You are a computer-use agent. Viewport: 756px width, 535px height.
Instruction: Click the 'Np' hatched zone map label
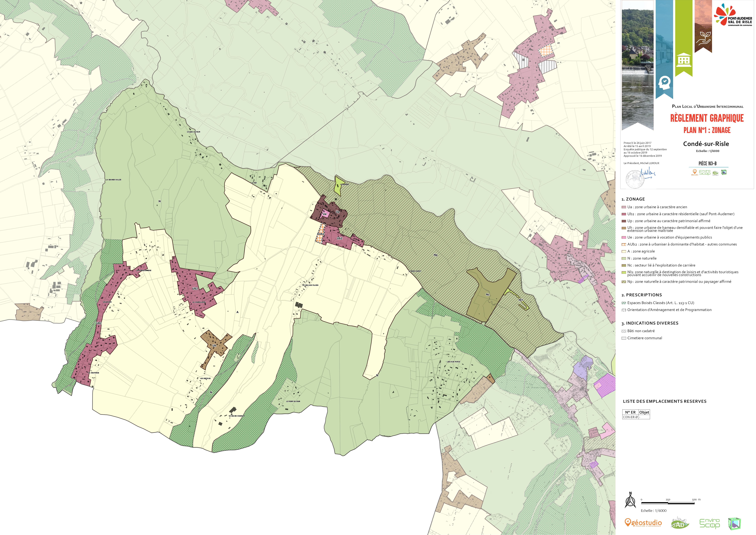435,255
